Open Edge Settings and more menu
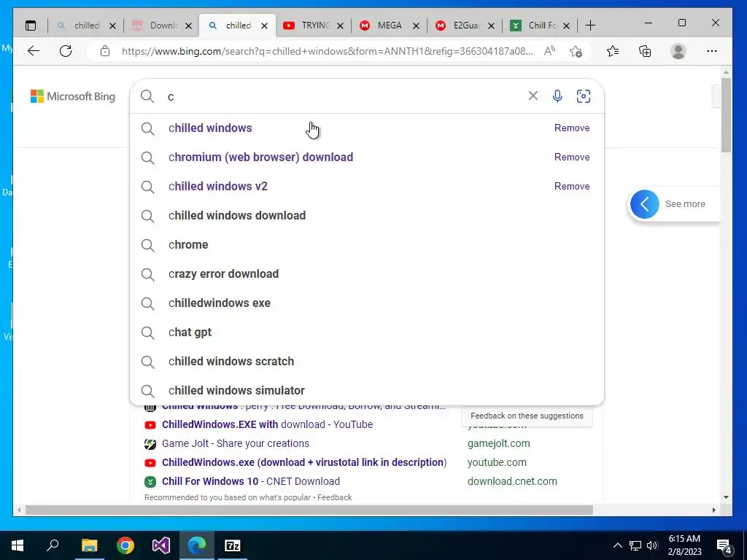This screenshot has height=560, width=747. coord(712,51)
